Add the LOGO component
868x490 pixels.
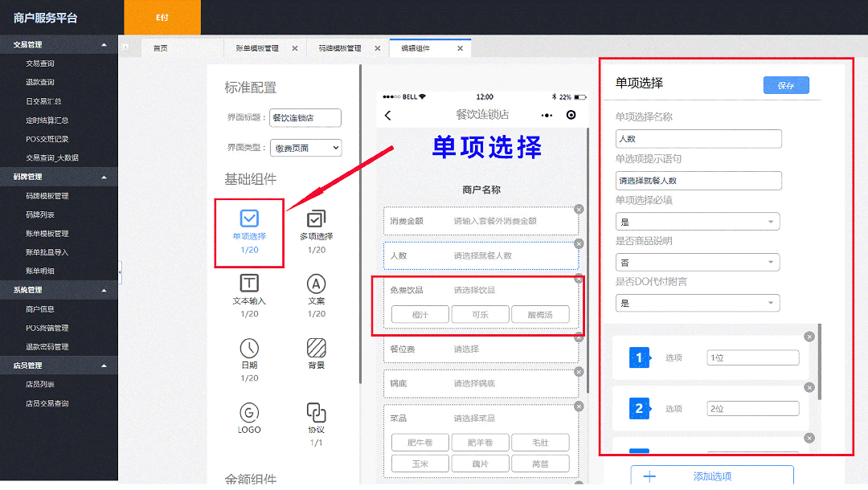coord(249,413)
